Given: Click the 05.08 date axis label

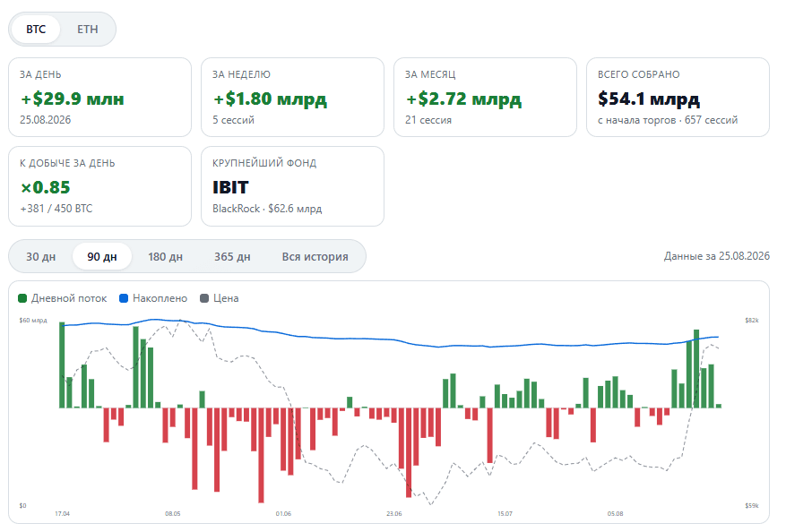Looking at the screenshot, I should click(615, 513).
